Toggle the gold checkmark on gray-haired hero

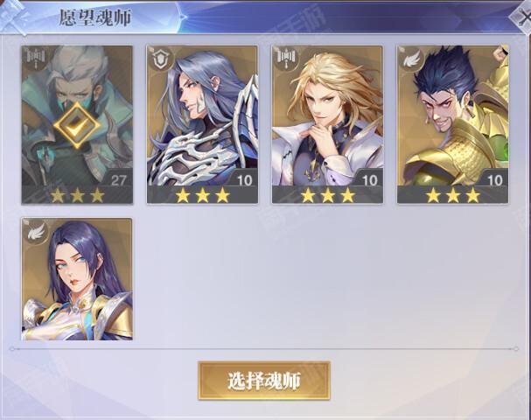coord(77,126)
